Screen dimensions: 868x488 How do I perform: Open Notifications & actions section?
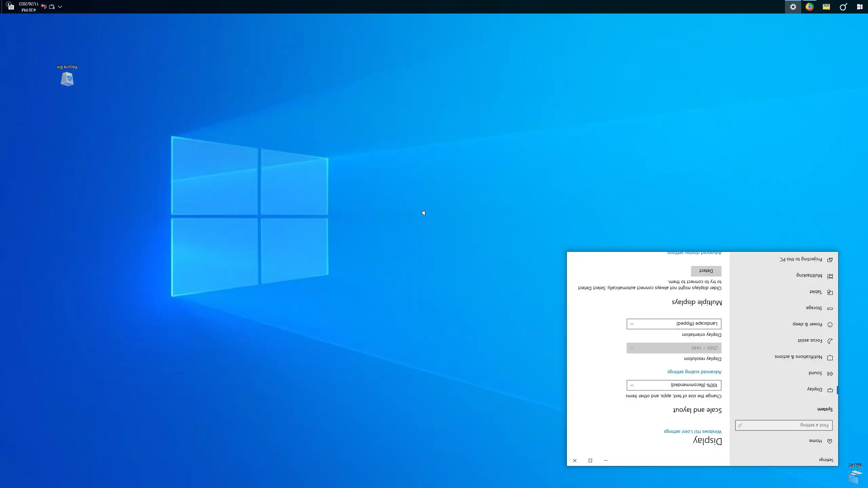[x=798, y=357]
